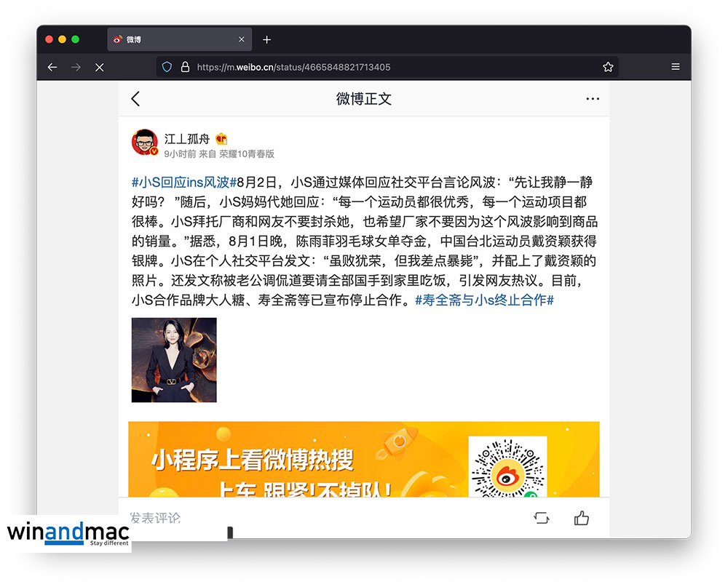Open the attached post photo thumbnail

pos(174,360)
